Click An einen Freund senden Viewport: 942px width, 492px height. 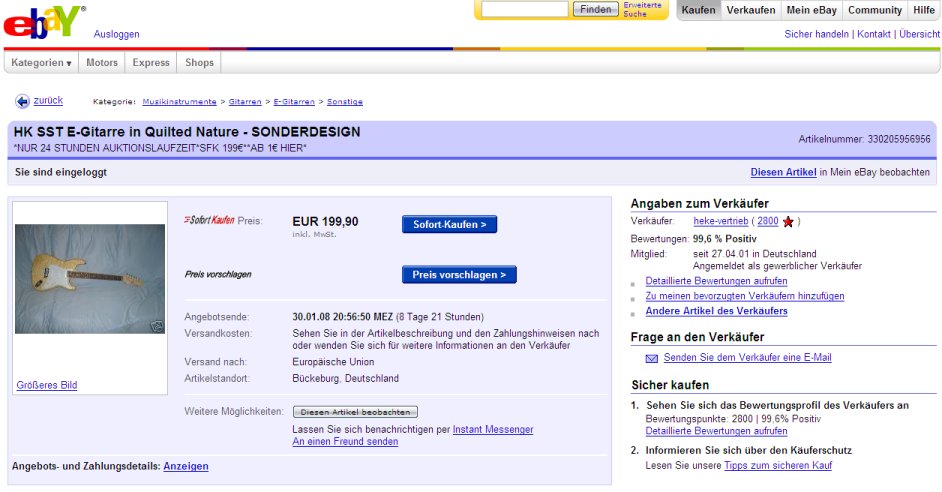pos(345,442)
